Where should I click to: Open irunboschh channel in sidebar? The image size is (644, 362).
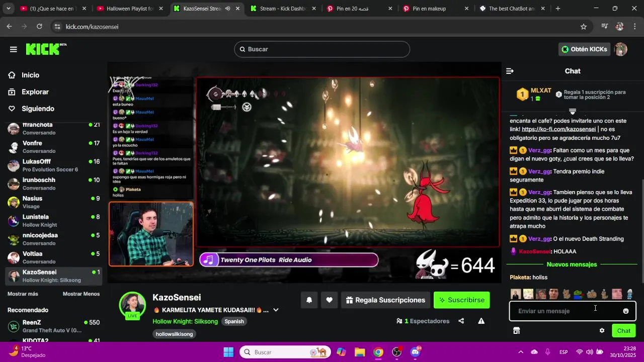coord(54,184)
